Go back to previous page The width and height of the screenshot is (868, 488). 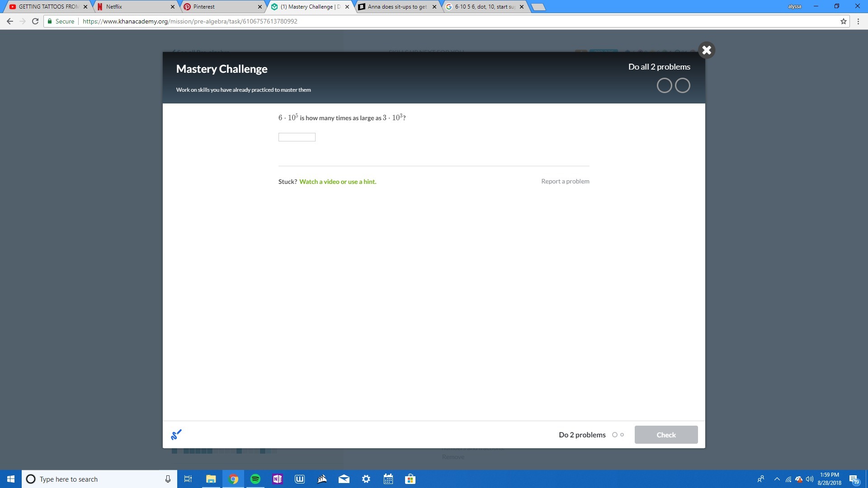[10, 21]
